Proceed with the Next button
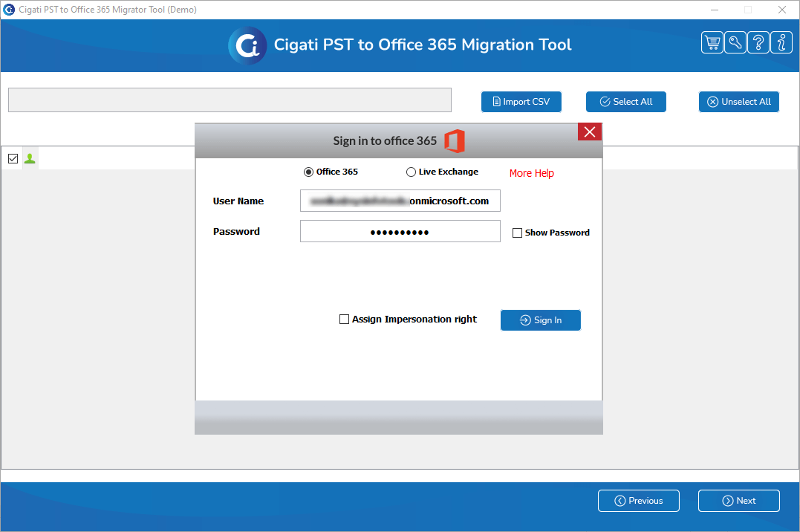This screenshot has height=532, width=800. pos(739,501)
